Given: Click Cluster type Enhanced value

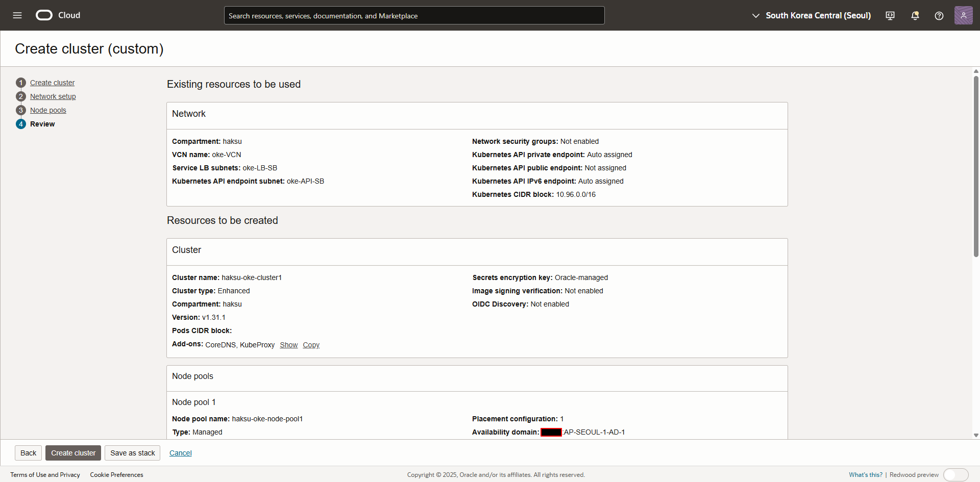Looking at the screenshot, I should [x=234, y=291].
